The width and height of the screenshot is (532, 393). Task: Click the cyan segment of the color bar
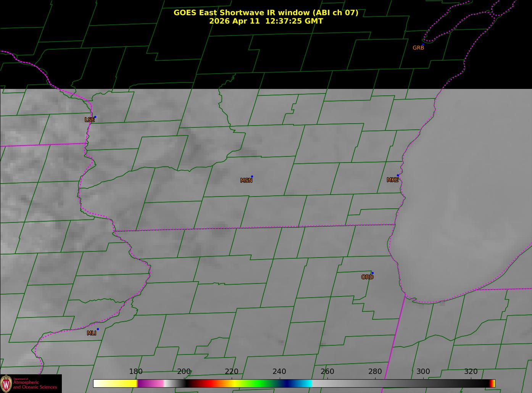(x=305, y=383)
